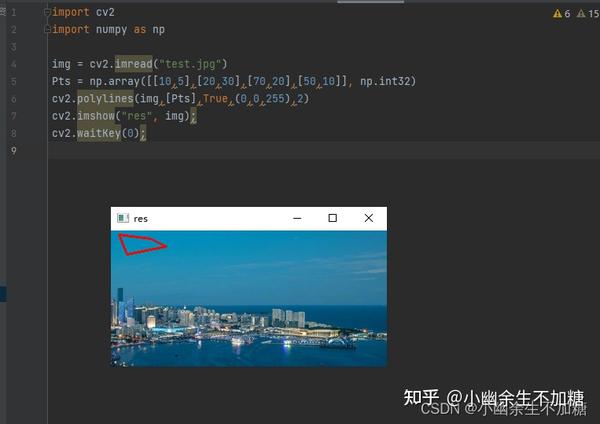The height and width of the screenshot is (424, 600).
Task: Place cursor on the imread function call
Action: [134, 64]
